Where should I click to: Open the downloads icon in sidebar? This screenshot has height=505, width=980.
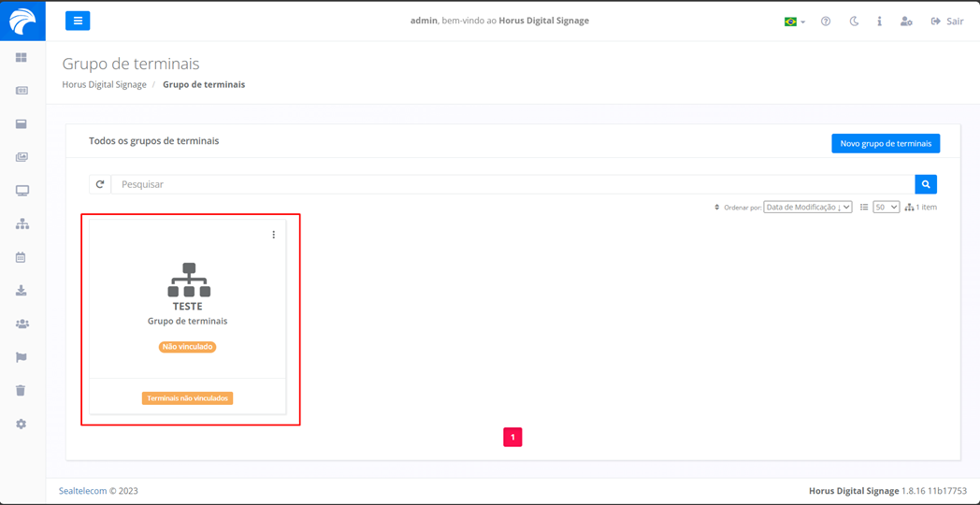click(x=22, y=291)
